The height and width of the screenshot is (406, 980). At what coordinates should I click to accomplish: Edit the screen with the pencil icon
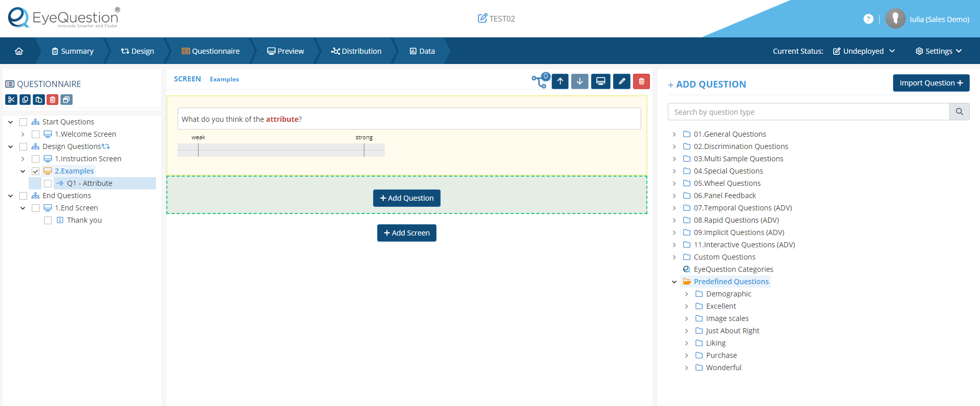[622, 81]
